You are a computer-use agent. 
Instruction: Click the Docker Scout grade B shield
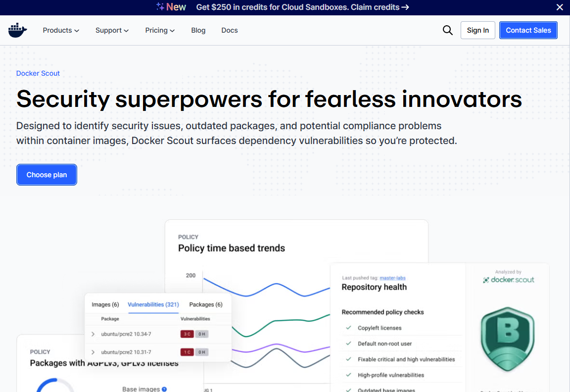coord(508,339)
